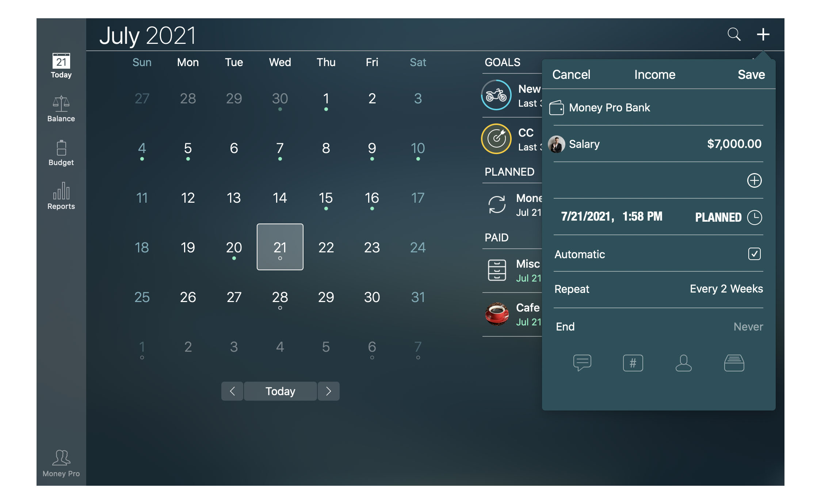821x504 pixels.
Task: Click the repeat/sync icon next to Money planned item
Action: pos(497,205)
